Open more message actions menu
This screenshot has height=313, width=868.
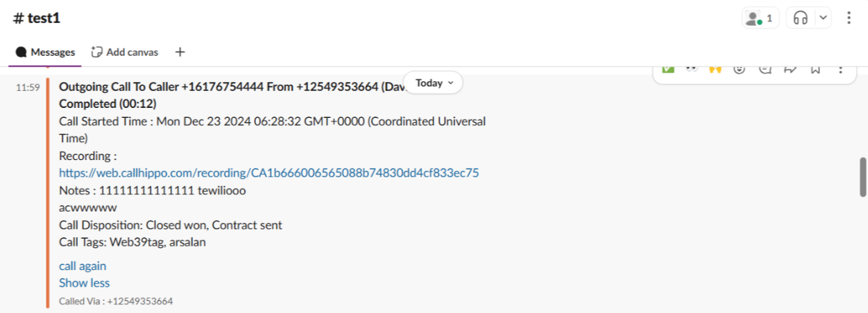840,69
